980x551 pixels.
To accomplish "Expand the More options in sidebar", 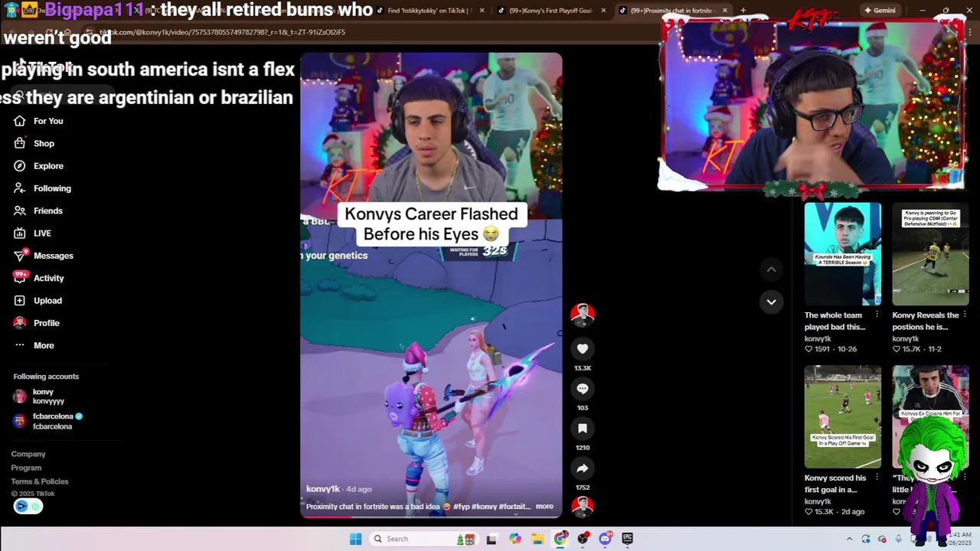I will pos(44,346).
